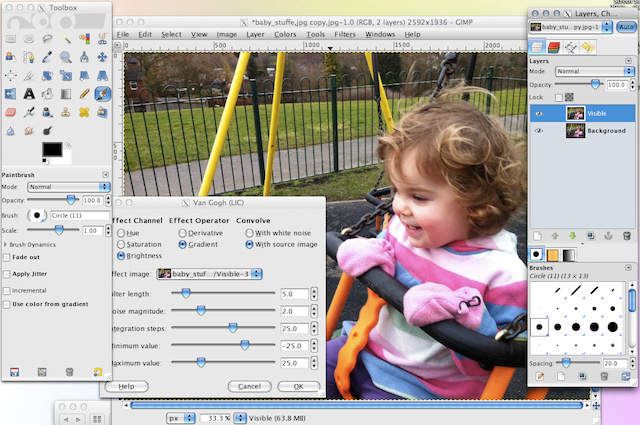The height and width of the screenshot is (425, 640).
Task: Select the Rectangle Select tool
Action: [x=10, y=39]
